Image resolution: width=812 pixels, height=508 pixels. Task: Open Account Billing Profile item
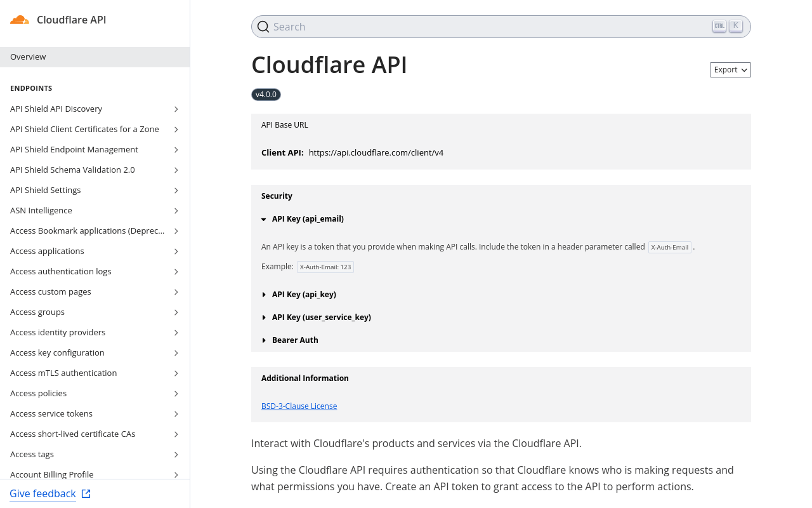point(95,473)
